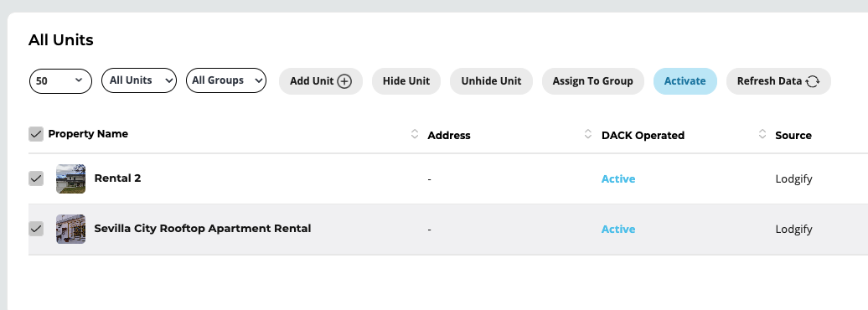Toggle the select-all header checkbox
This screenshot has width=868, height=310.
coord(36,134)
